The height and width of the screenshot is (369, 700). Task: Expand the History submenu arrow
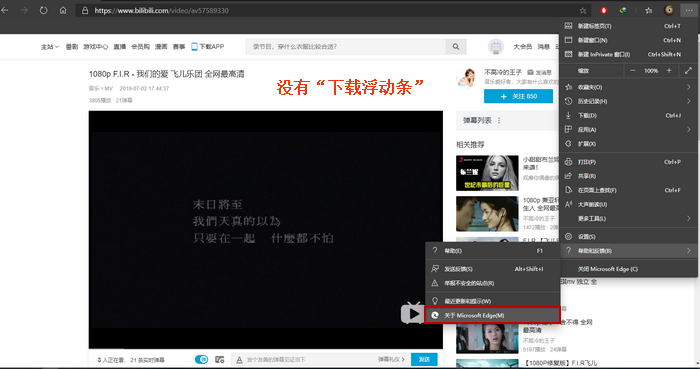pyautogui.click(x=688, y=101)
